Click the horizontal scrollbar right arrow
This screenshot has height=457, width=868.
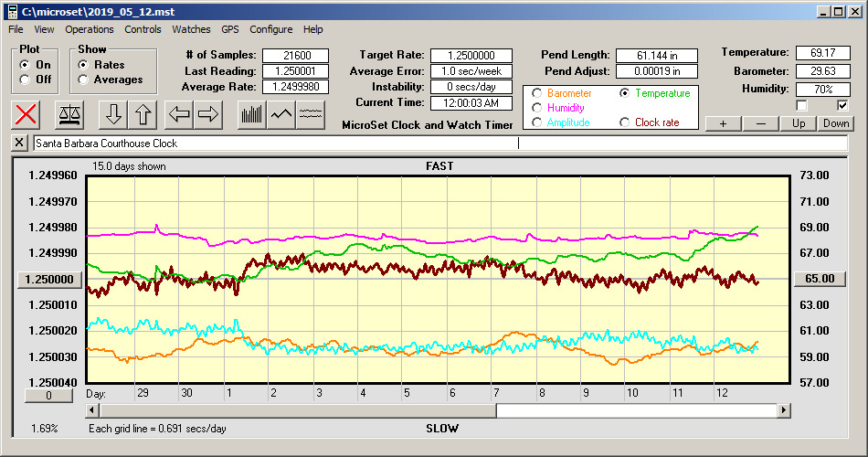point(783,410)
